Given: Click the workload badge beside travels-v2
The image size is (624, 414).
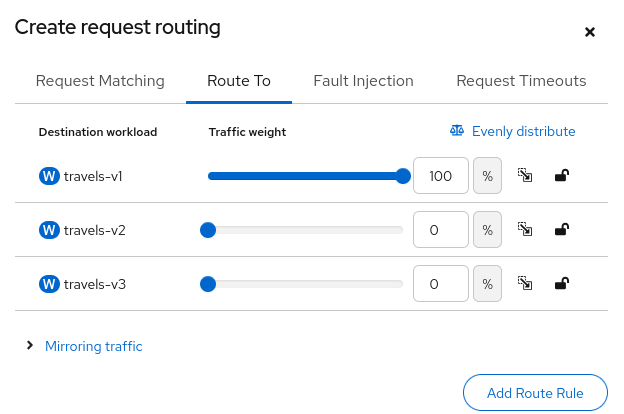Looking at the screenshot, I should (x=49, y=230).
